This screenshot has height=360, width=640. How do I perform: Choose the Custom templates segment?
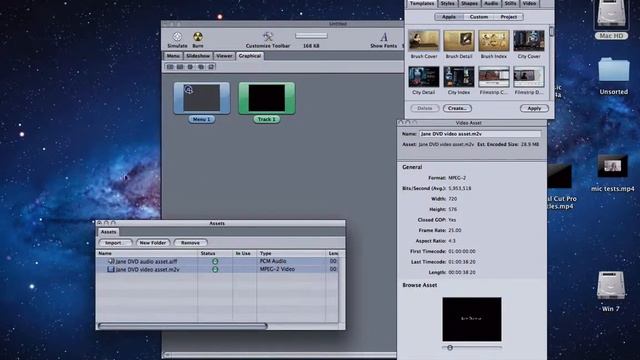coord(479,17)
